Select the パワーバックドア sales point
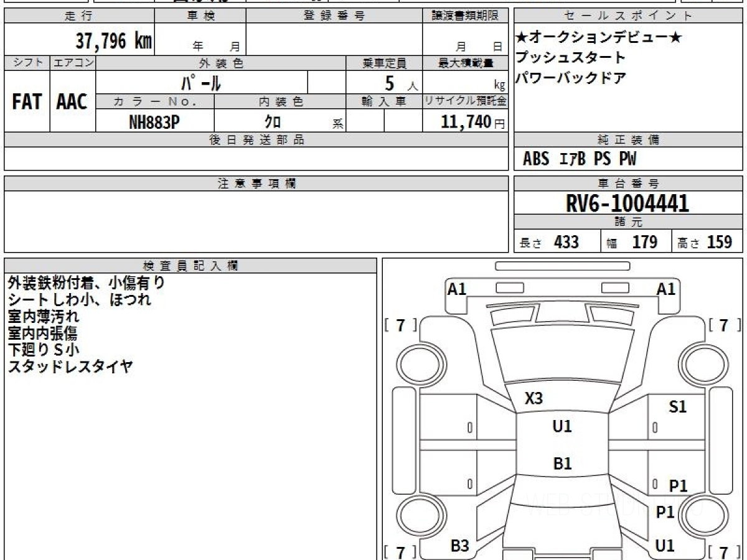 pos(571,78)
